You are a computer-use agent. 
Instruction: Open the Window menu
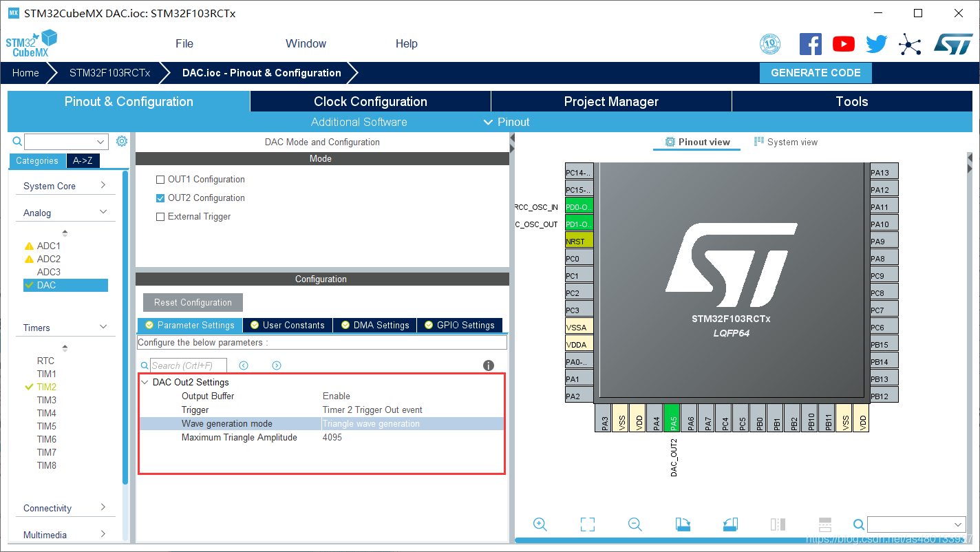[306, 43]
